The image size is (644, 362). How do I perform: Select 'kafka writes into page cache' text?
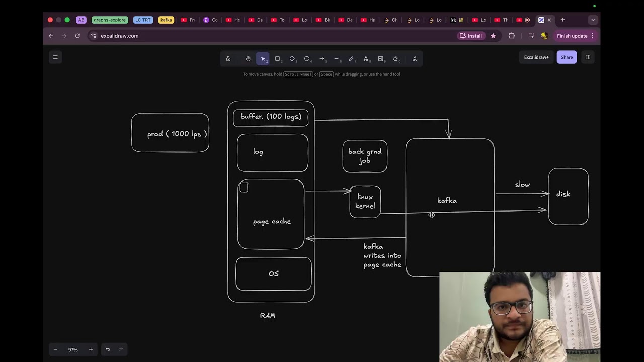click(382, 256)
